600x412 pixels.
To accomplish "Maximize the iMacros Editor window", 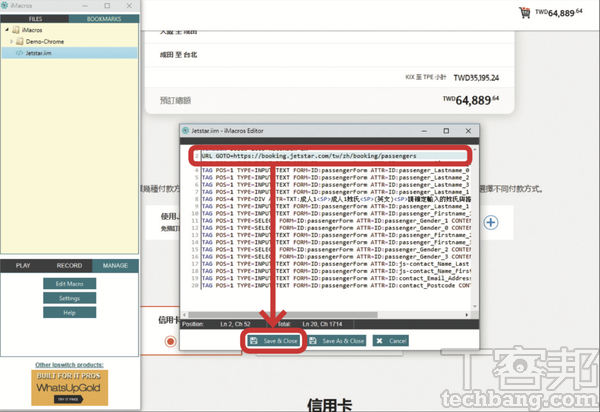I will (x=446, y=131).
